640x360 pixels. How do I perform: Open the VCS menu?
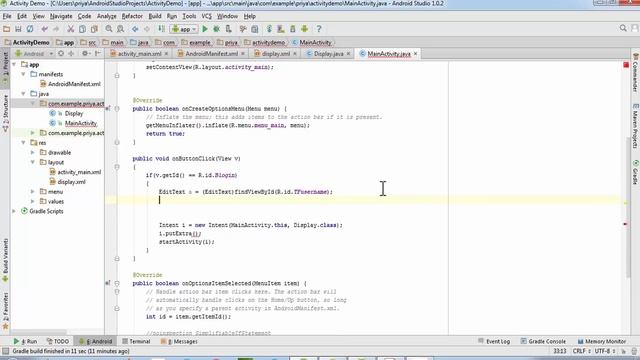tap(207, 16)
